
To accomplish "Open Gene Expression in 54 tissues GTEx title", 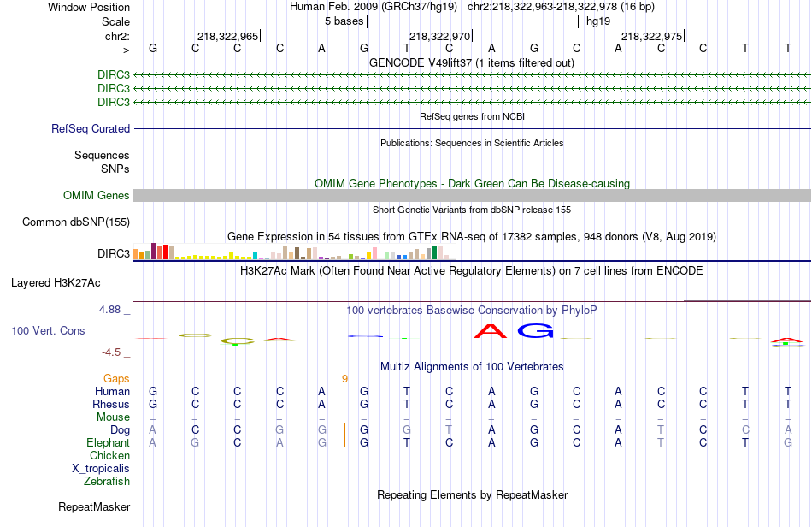I will [472, 237].
